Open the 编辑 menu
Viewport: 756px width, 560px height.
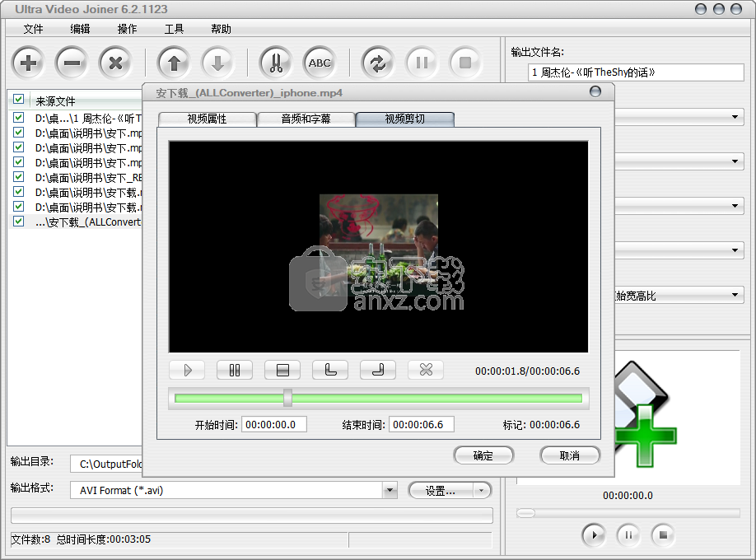click(x=80, y=29)
